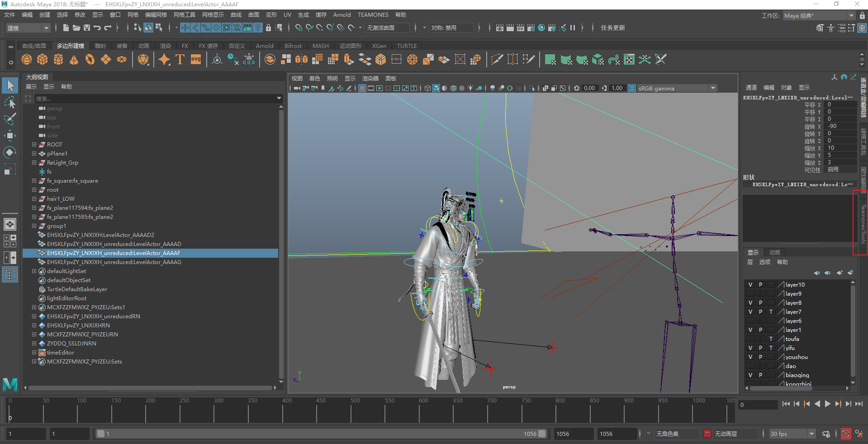Click the 任务更新 button
Viewport: 868px width, 444px height.
click(x=612, y=28)
